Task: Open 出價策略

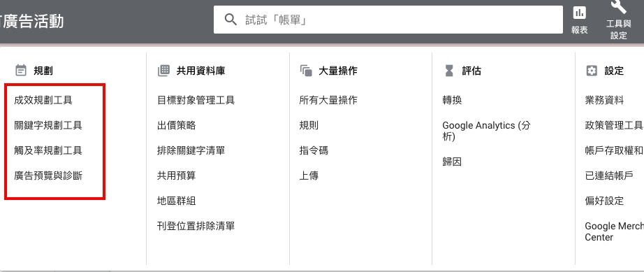Action: click(x=176, y=125)
